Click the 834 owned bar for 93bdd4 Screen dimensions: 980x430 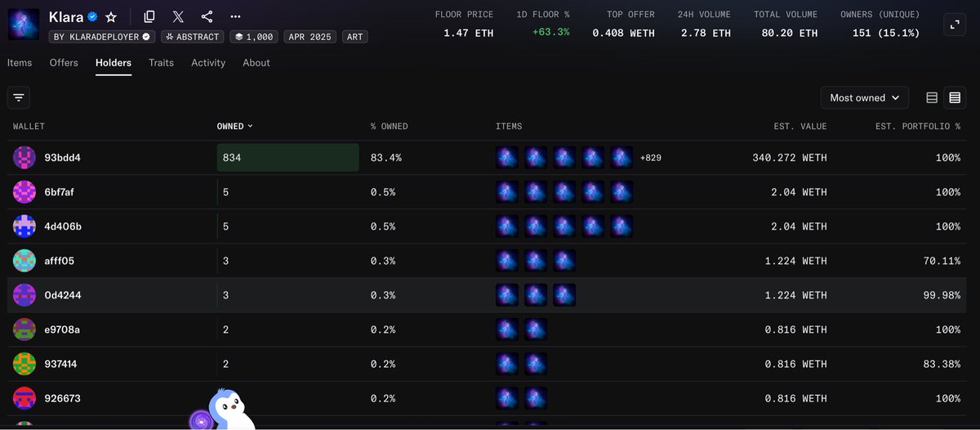287,158
